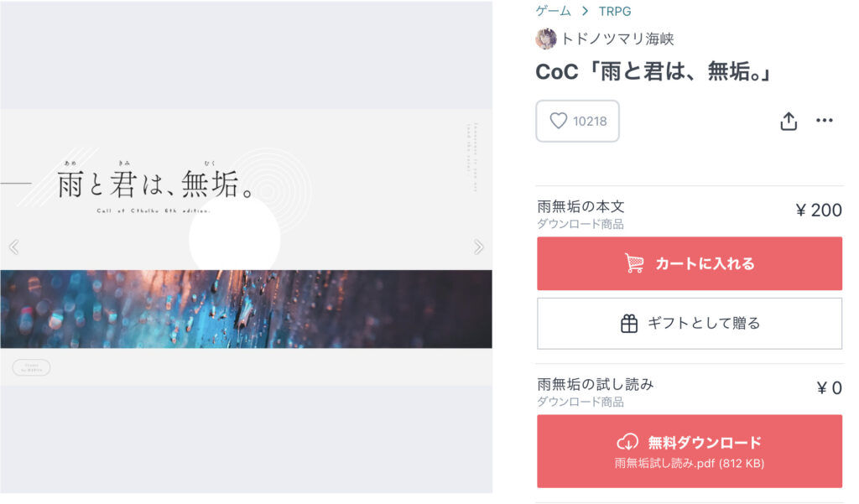859x504 pixels.
Task: Click the heart icon to like the item
Action: pyautogui.click(x=558, y=121)
